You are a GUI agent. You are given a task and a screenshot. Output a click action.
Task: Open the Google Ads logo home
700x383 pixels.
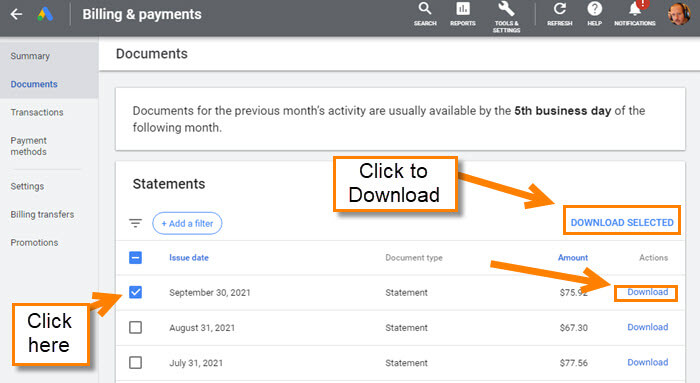45,14
